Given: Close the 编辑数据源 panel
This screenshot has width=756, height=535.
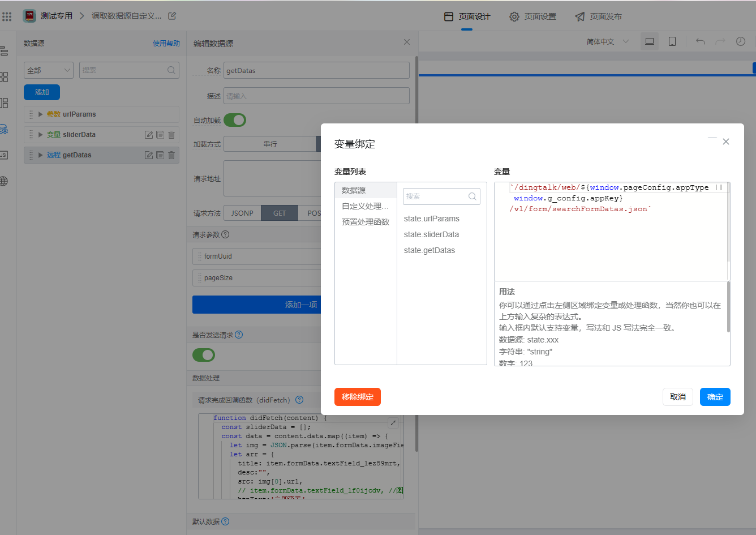Looking at the screenshot, I should tap(407, 42).
